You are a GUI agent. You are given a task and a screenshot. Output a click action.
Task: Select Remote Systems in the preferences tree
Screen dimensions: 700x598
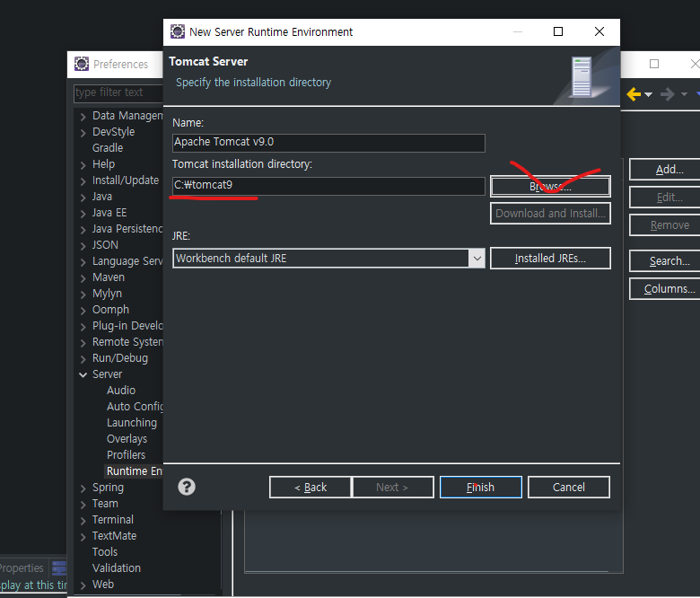point(127,342)
